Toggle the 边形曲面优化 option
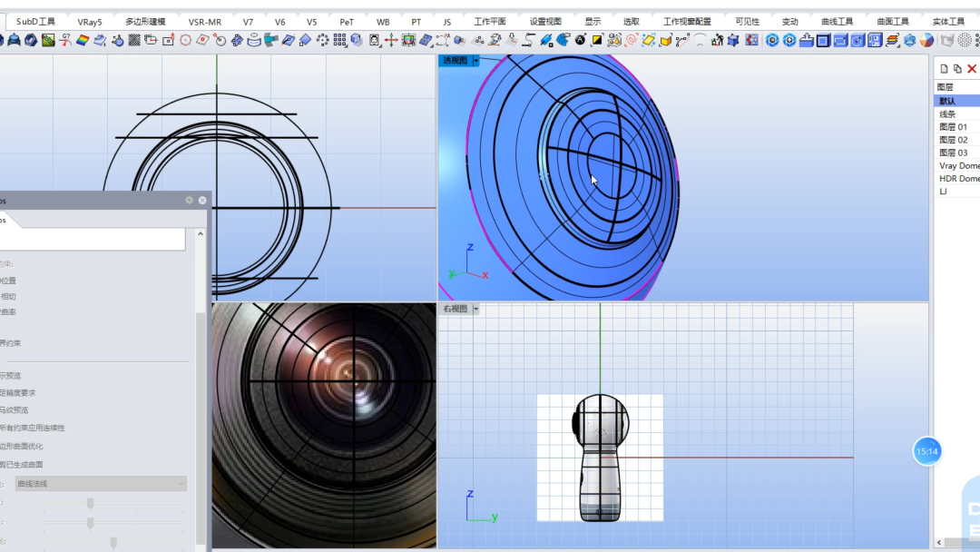 [21, 447]
